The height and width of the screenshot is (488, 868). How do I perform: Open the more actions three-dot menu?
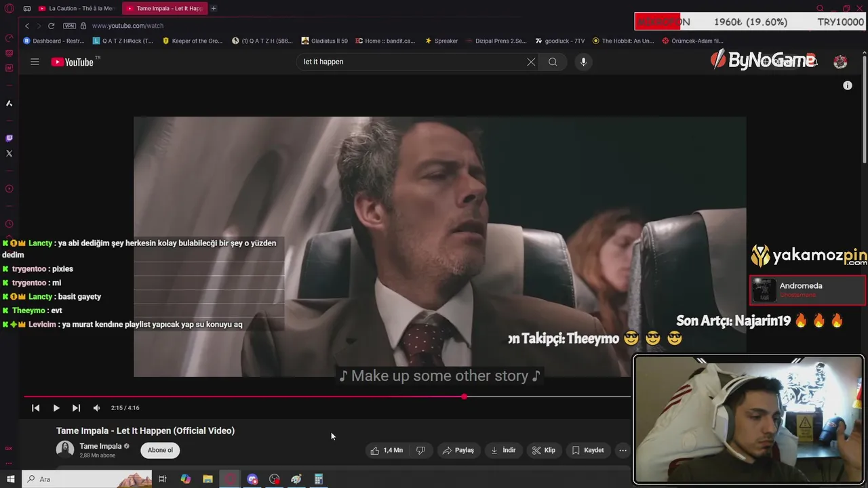click(623, 450)
